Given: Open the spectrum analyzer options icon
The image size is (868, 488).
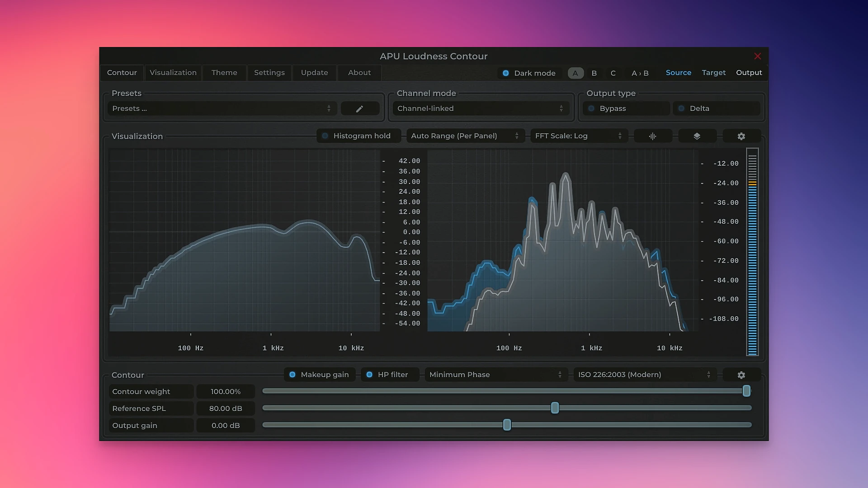Looking at the screenshot, I should (653, 136).
